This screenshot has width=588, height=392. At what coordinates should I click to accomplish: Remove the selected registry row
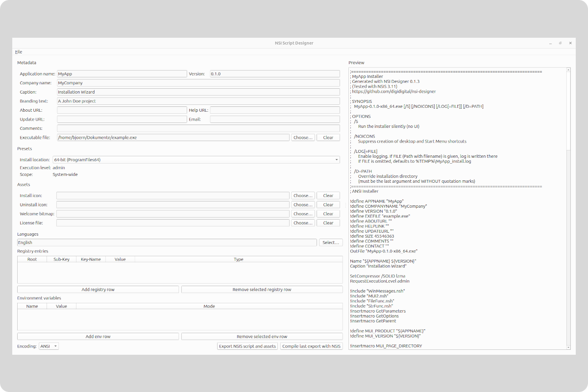coord(262,289)
